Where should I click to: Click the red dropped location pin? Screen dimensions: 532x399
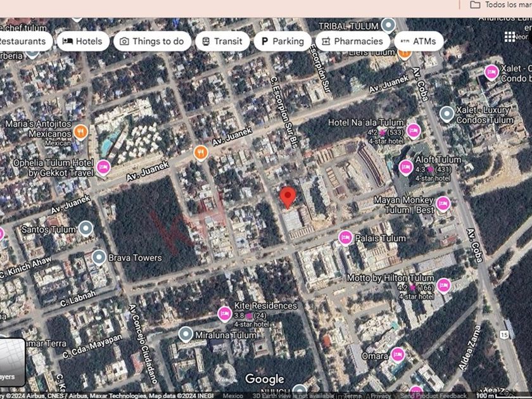(x=288, y=198)
